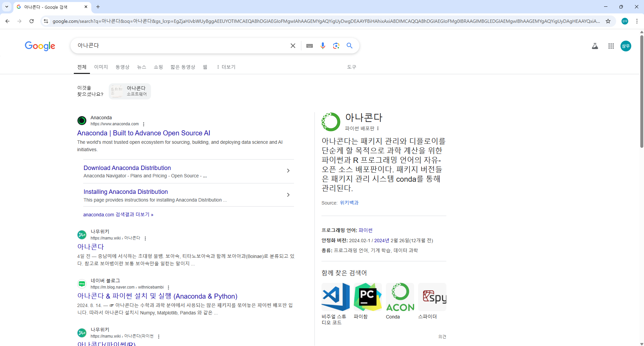Select the 전체 tab

click(82, 67)
